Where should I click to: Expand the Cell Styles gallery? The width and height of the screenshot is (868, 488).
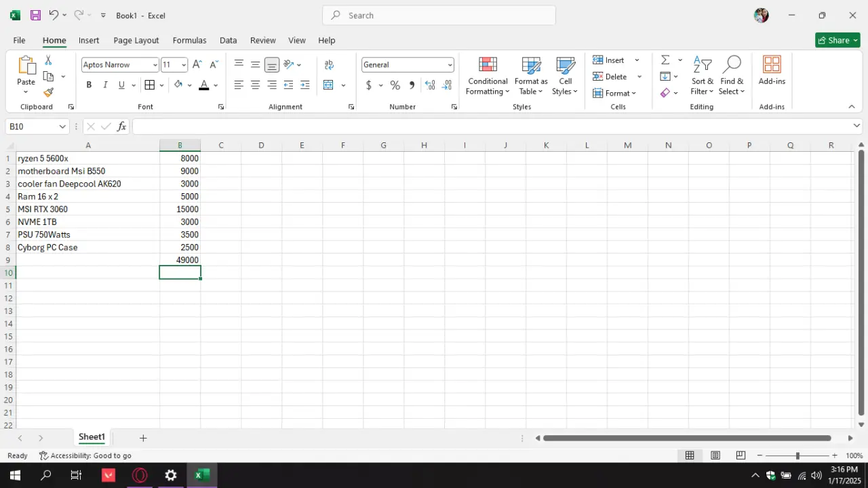tap(565, 76)
